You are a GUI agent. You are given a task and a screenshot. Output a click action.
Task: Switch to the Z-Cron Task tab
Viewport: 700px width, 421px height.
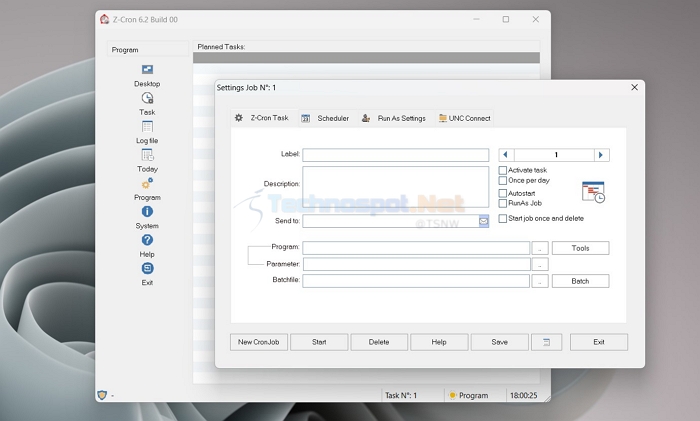point(264,118)
